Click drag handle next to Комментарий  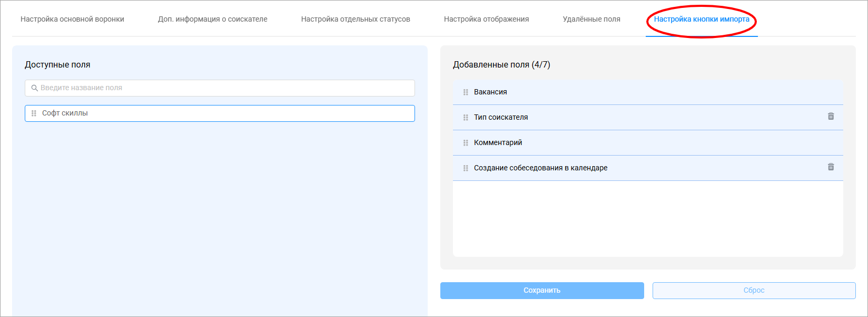[466, 143]
